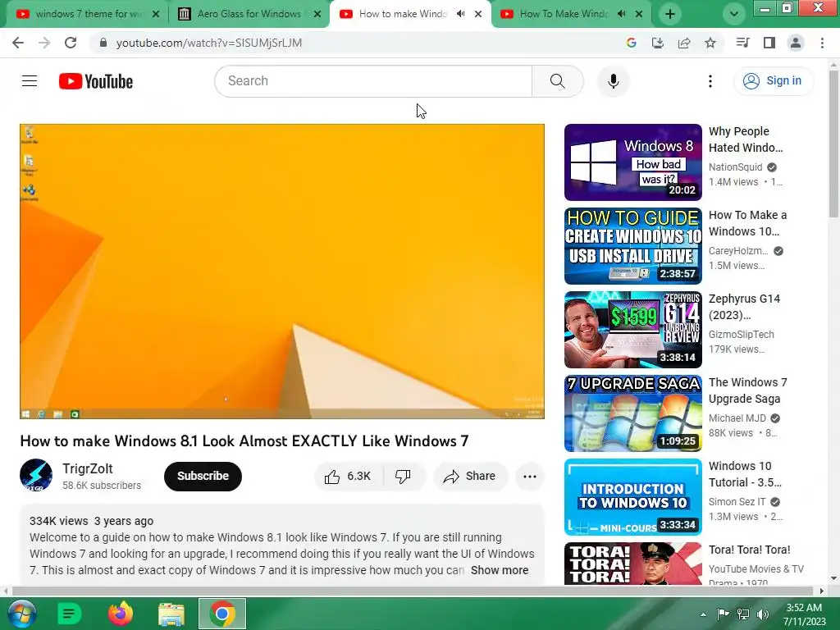Open 'Windows 8 How bad was it' thumbnail

pyautogui.click(x=632, y=162)
